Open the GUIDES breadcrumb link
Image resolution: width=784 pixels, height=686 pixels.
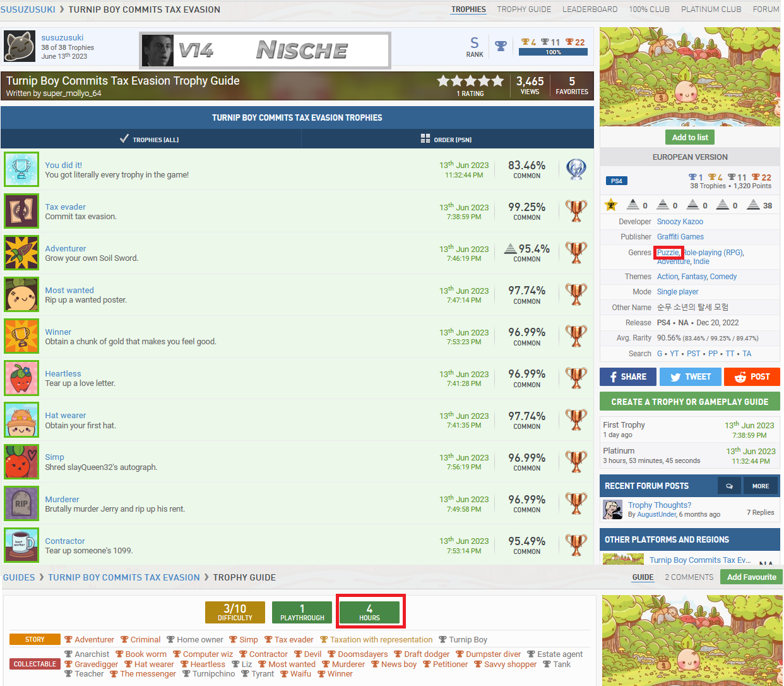tap(19, 577)
